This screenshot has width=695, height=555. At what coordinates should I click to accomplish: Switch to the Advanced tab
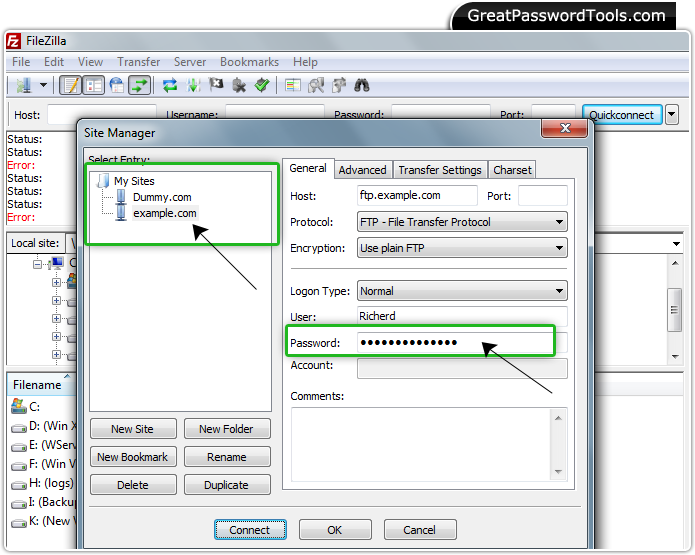point(362,170)
